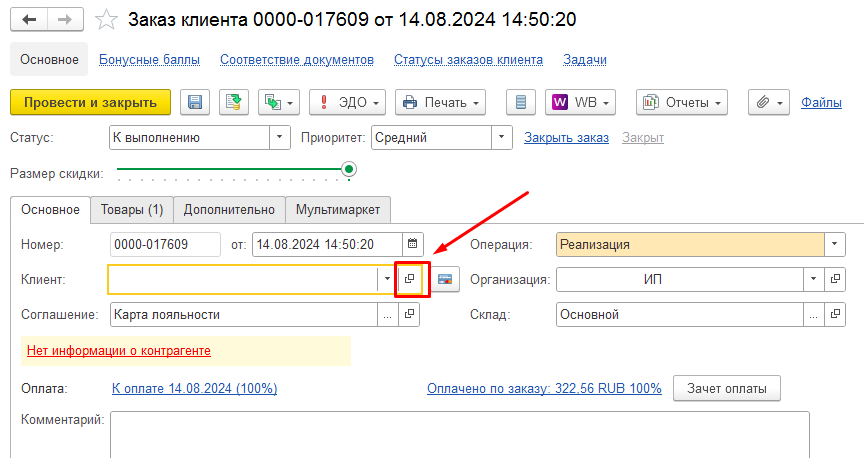Click the date field 14.08.2024 14:50:20
864x458 pixels.
tap(327, 244)
